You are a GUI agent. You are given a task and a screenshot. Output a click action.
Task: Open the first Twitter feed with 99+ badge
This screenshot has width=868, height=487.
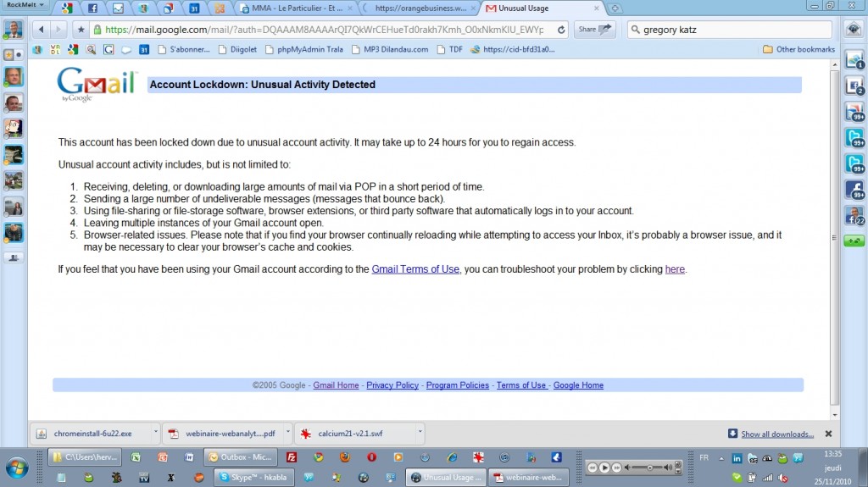click(854, 137)
